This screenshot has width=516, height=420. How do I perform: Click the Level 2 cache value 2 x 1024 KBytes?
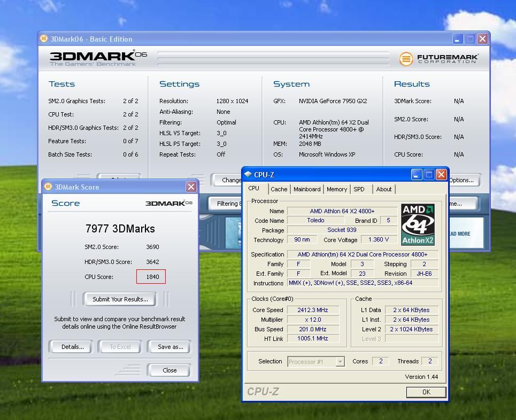pos(411,329)
